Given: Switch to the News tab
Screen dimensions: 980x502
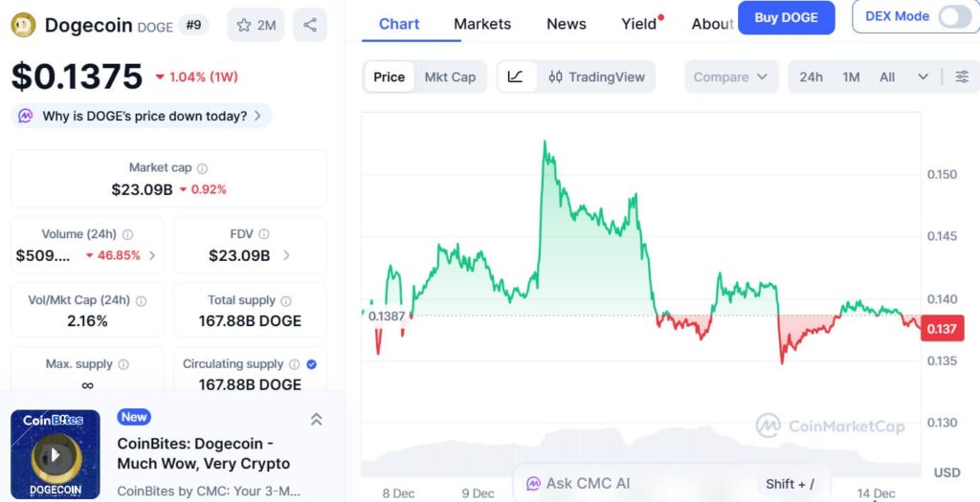Looking at the screenshot, I should click(567, 24).
